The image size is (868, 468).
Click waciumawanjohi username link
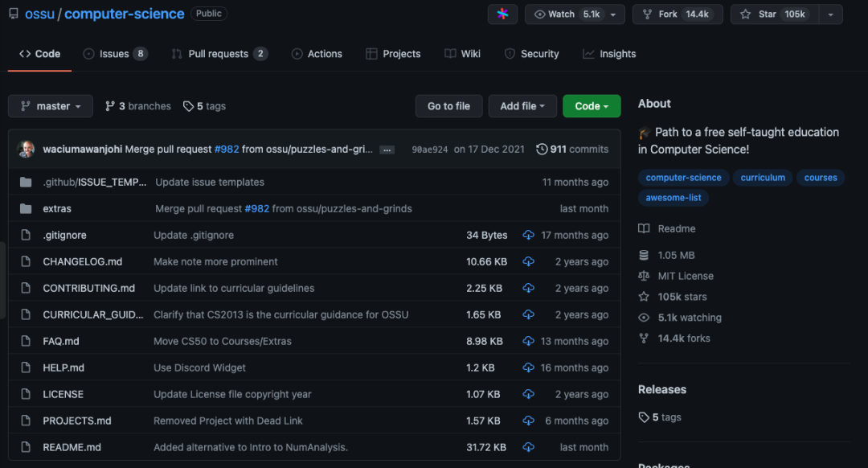83,149
